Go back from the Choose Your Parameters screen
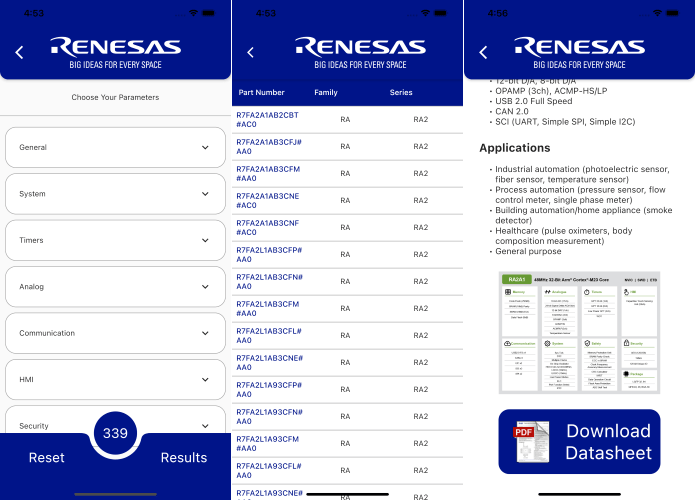 (19, 52)
